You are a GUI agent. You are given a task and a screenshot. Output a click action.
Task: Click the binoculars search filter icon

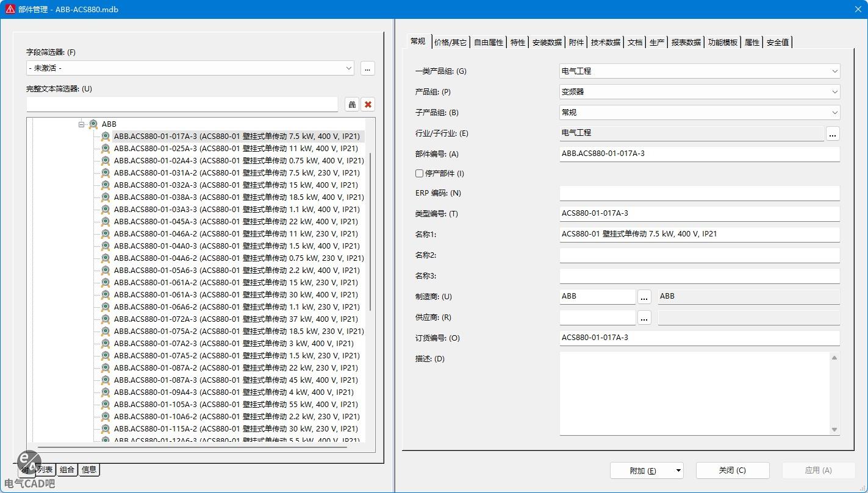point(352,104)
